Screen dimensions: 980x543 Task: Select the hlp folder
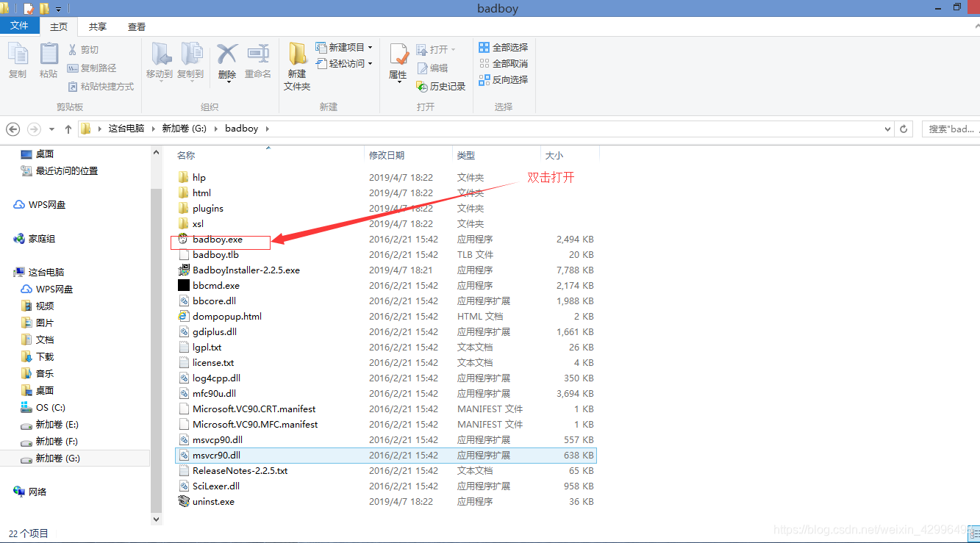tap(192, 177)
